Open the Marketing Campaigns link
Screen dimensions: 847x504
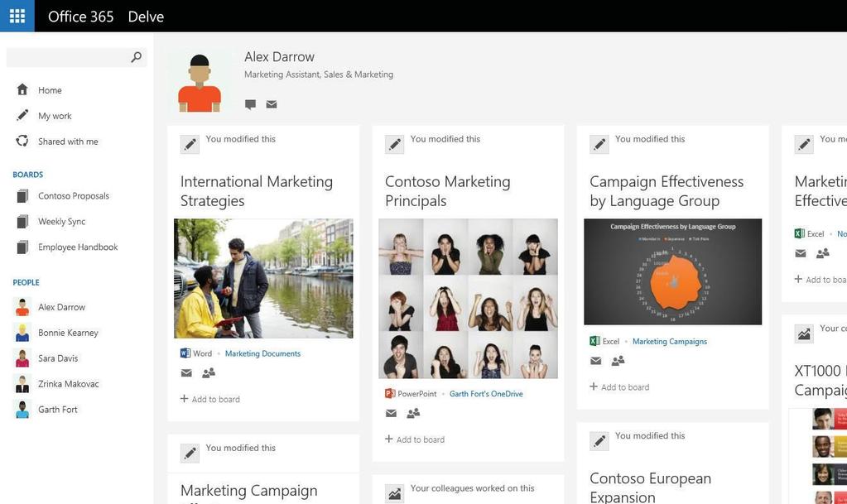[670, 342]
